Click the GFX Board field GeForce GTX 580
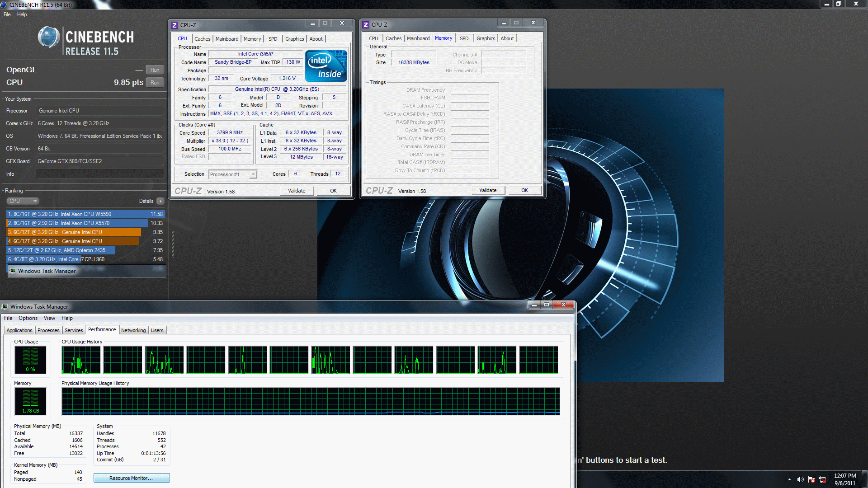 pyautogui.click(x=100, y=161)
